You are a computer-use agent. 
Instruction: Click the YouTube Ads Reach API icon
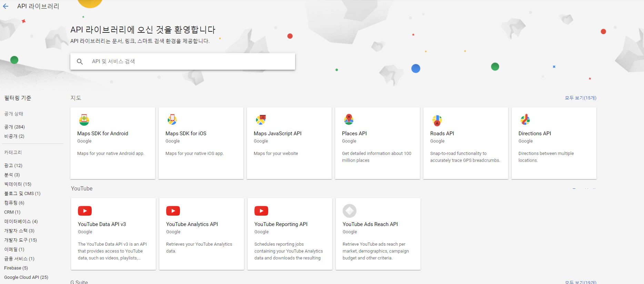350,210
